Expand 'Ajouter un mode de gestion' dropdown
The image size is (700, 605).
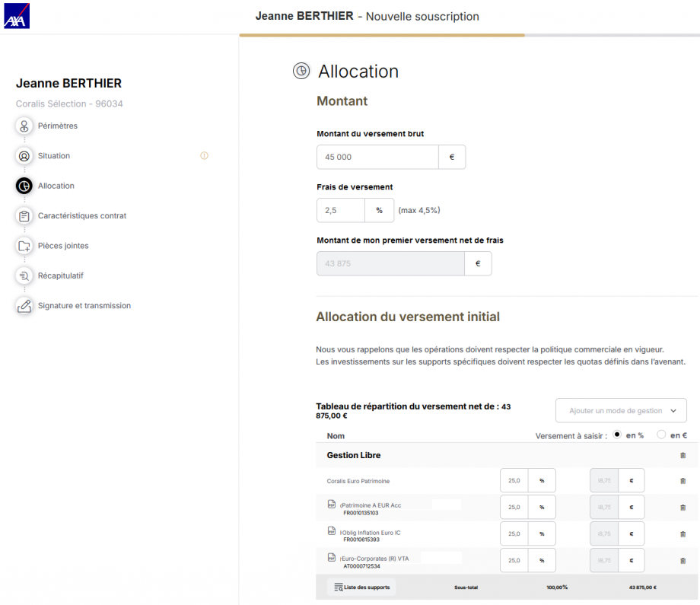click(x=621, y=411)
